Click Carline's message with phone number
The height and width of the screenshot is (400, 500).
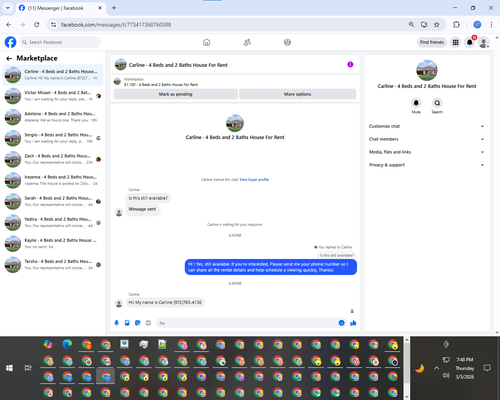165,302
